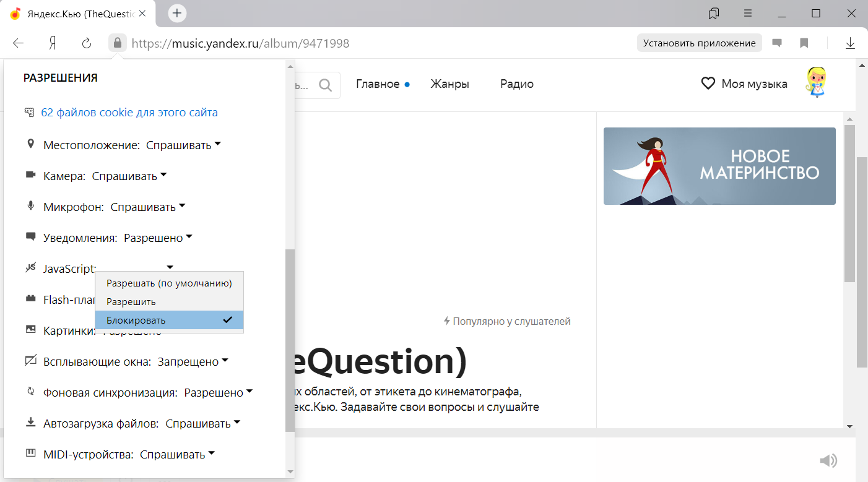Click the search magnifier icon
Viewport: 868px width, 482px height.
(325, 85)
